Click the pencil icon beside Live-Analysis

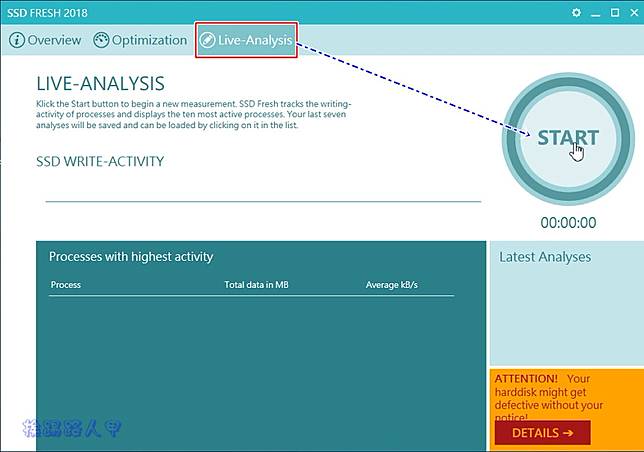point(207,41)
